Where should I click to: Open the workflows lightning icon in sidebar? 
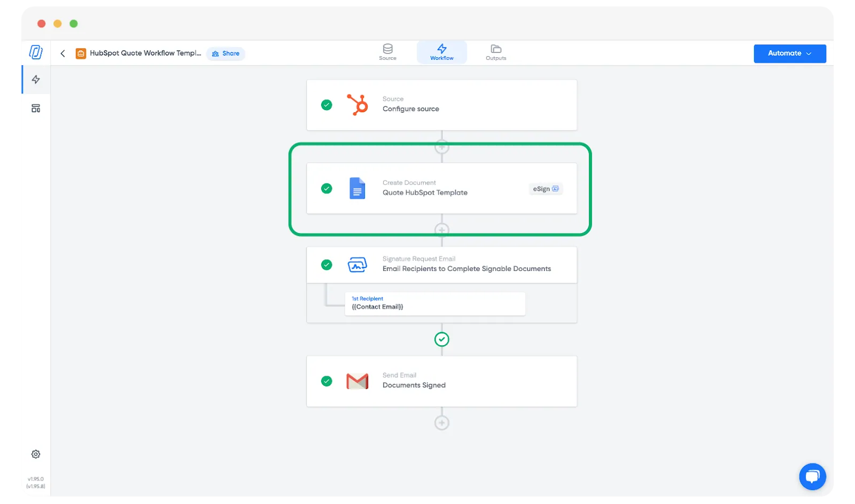pos(36,80)
